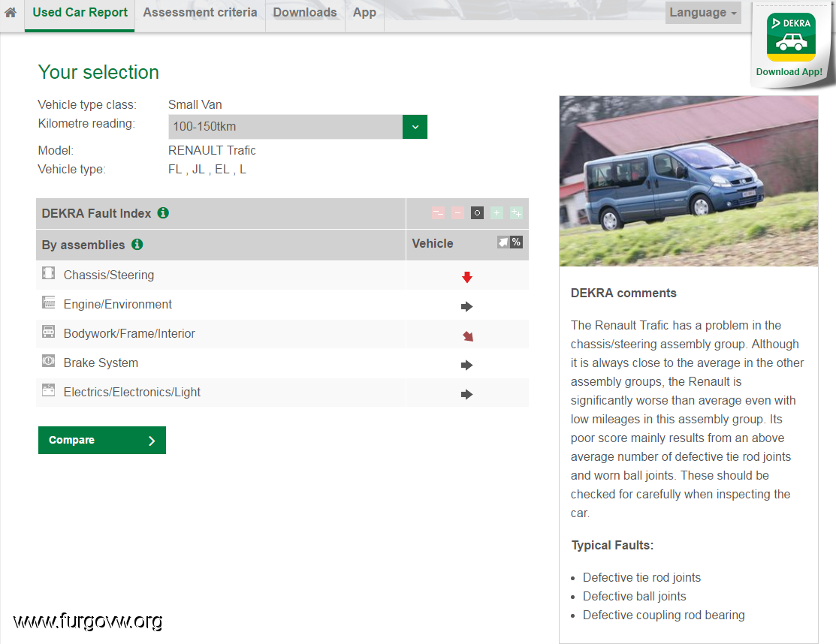Click the Defective tie rod joints item
Viewport: 836px width, 644px height.
pos(642,577)
